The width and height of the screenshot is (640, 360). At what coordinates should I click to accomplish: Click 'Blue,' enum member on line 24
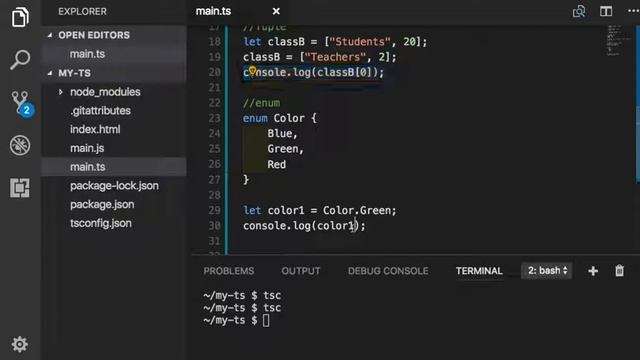pos(282,133)
